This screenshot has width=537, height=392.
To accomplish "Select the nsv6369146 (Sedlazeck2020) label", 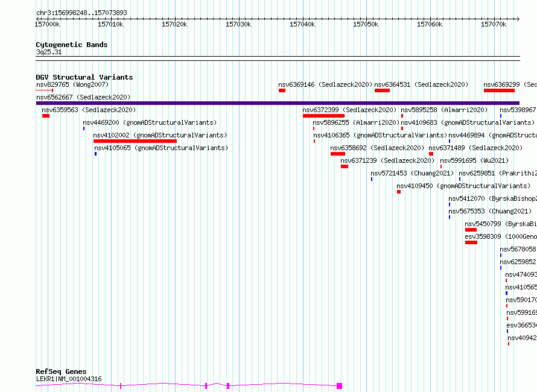I will 325,84.
